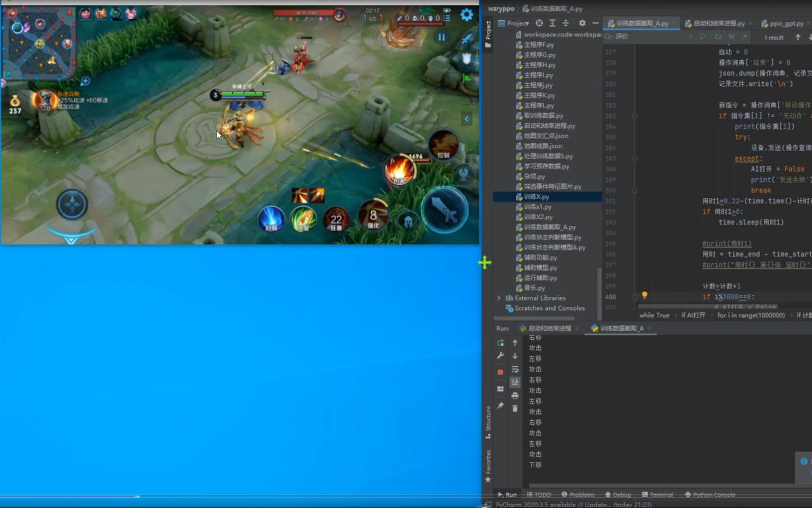Image resolution: width=812 pixels, height=508 pixels.
Task: Close the 训练数据截取_A Run tab
Action: (649, 329)
